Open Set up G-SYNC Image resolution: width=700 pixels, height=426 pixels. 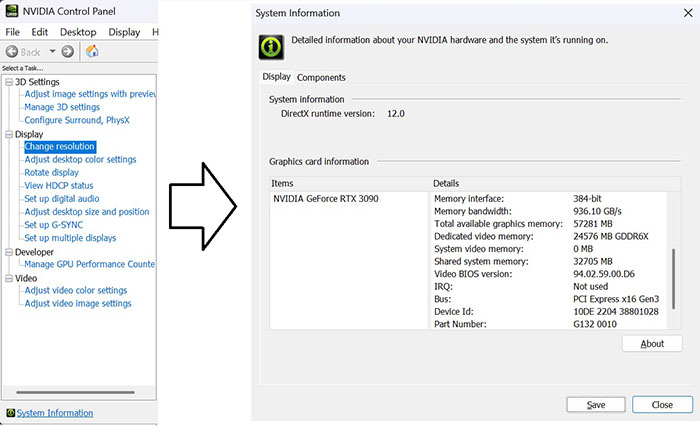(x=54, y=225)
